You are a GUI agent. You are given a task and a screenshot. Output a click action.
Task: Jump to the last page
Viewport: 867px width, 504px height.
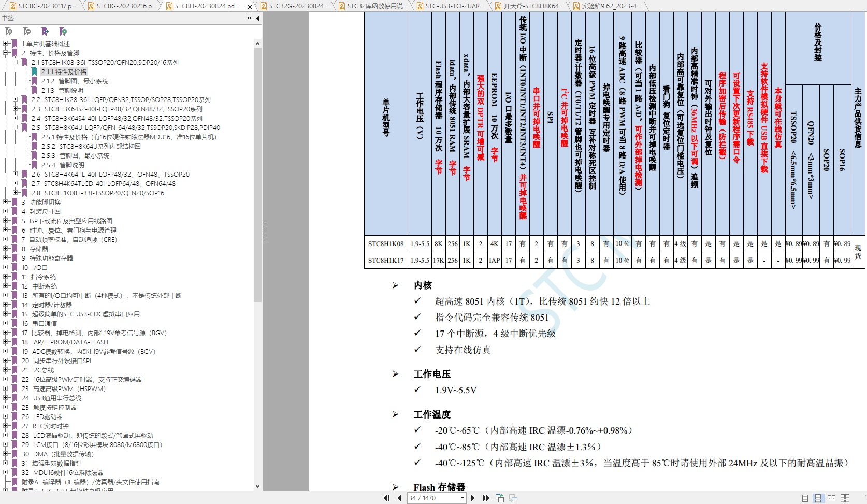point(486,498)
